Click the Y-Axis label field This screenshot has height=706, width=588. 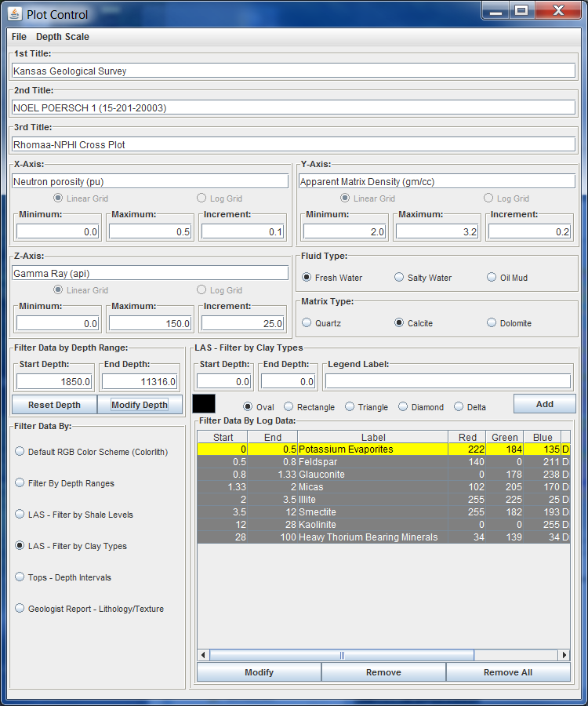(437, 181)
